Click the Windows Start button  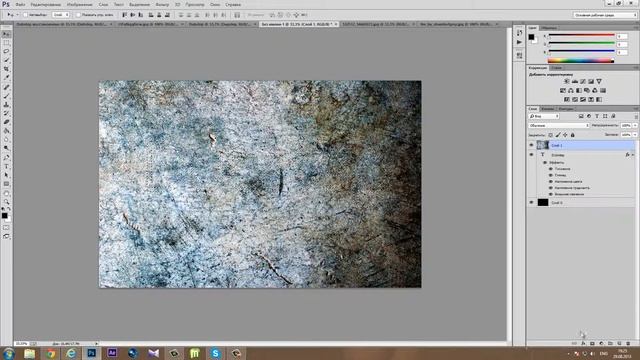[x=9, y=353]
